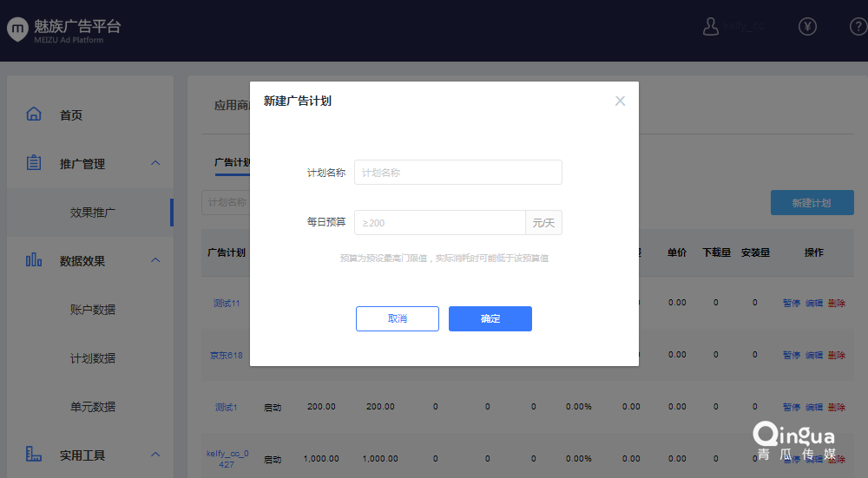Click the Meizu Ad Platform logo icon
This screenshot has width=868, height=478.
[18, 29]
